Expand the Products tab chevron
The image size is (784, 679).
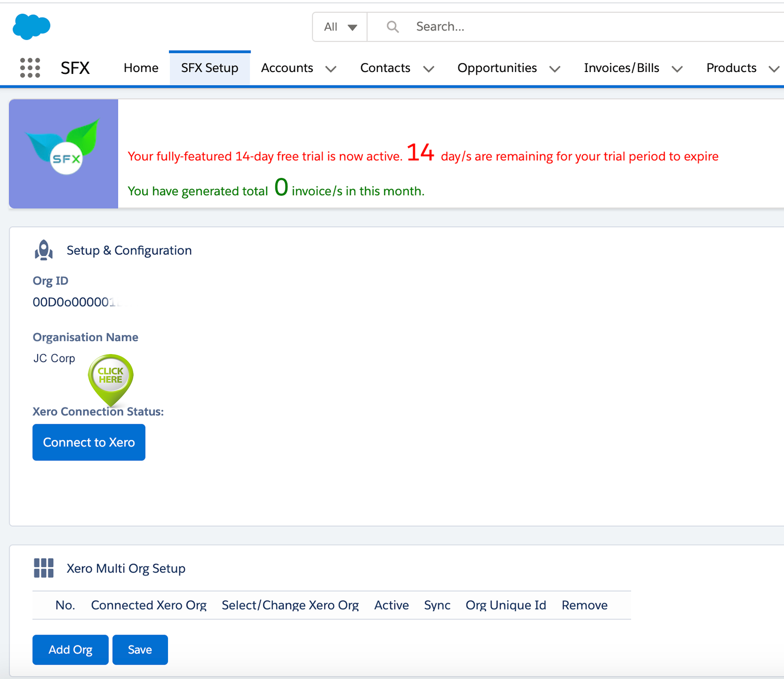pyautogui.click(x=774, y=69)
